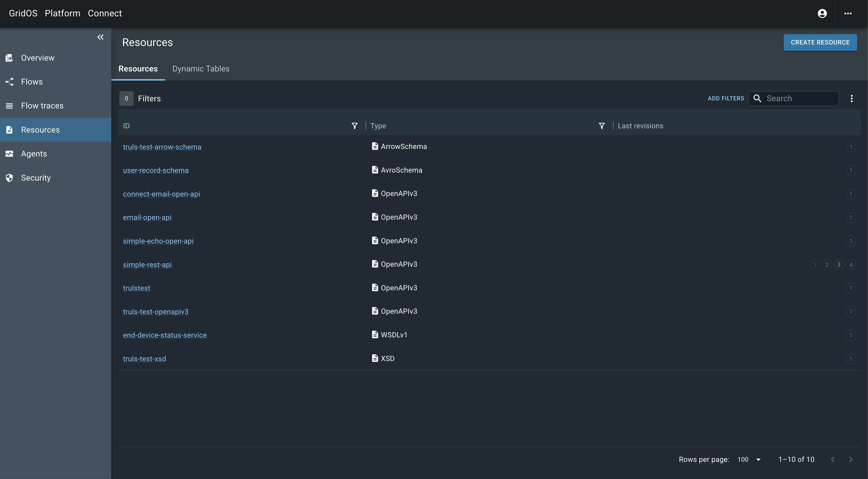Click the Resources sidebar icon
Viewport: 868px width, 479px height.
pos(9,130)
